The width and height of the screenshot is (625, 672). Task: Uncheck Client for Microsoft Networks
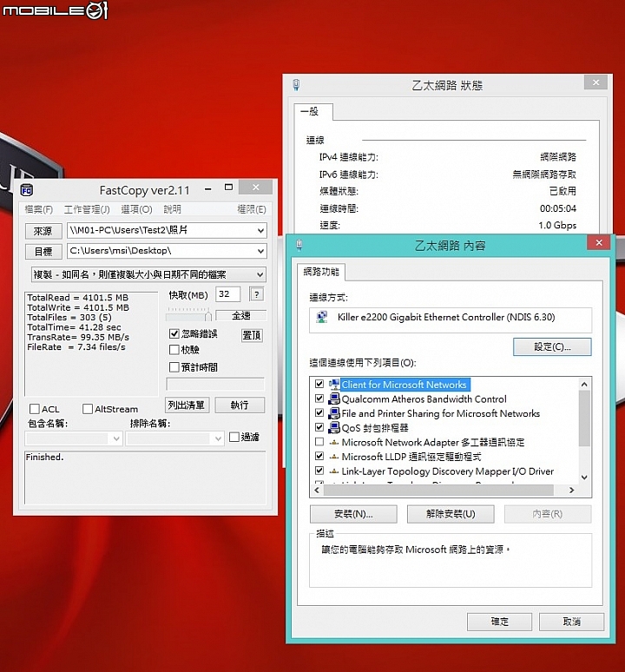(319, 384)
